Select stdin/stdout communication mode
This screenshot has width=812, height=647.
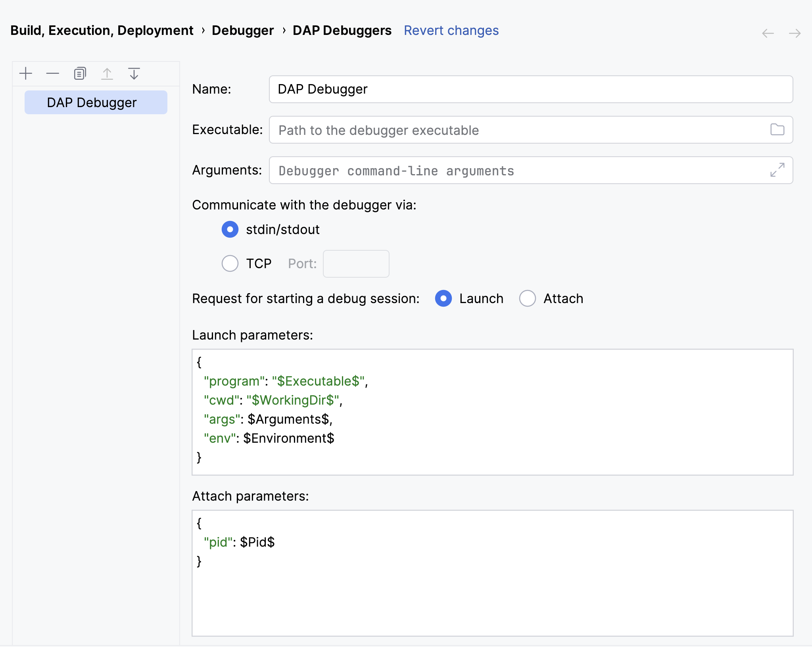click(230, 229)
